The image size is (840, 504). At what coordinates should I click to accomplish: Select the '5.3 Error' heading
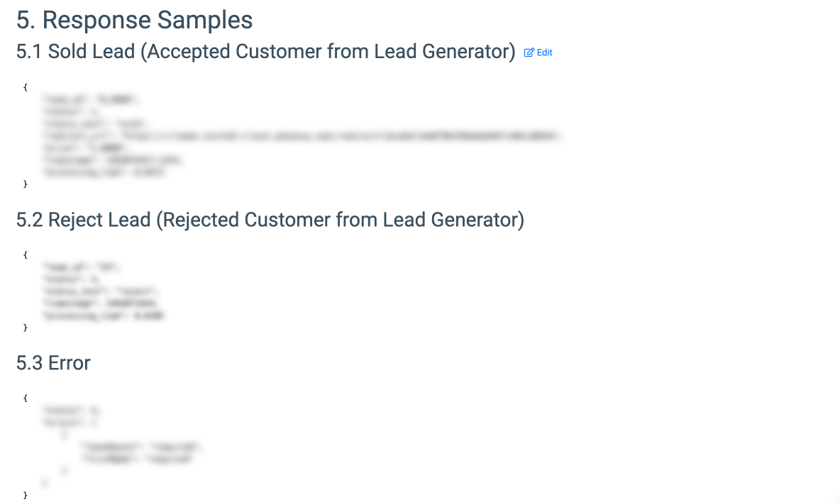click(x=53, y=363)
